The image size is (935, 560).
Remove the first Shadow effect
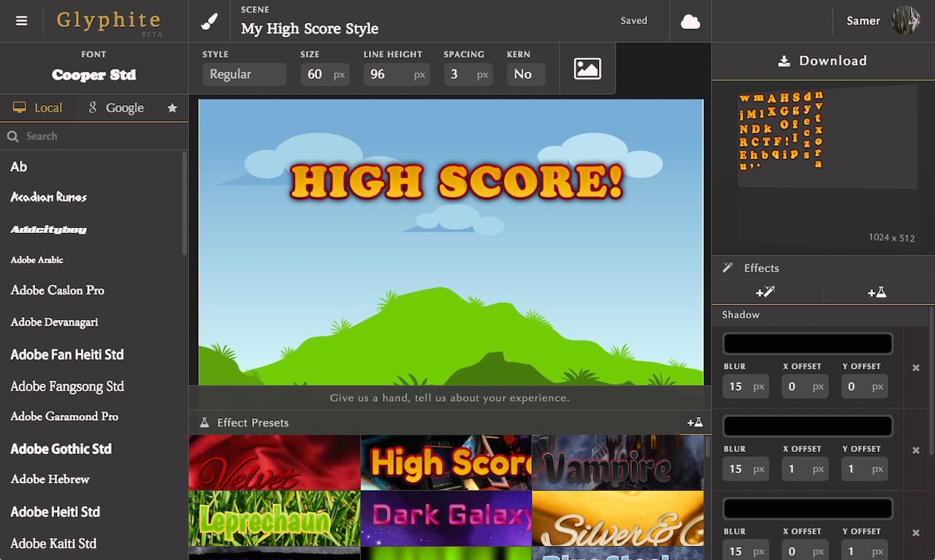coord(916,367)
